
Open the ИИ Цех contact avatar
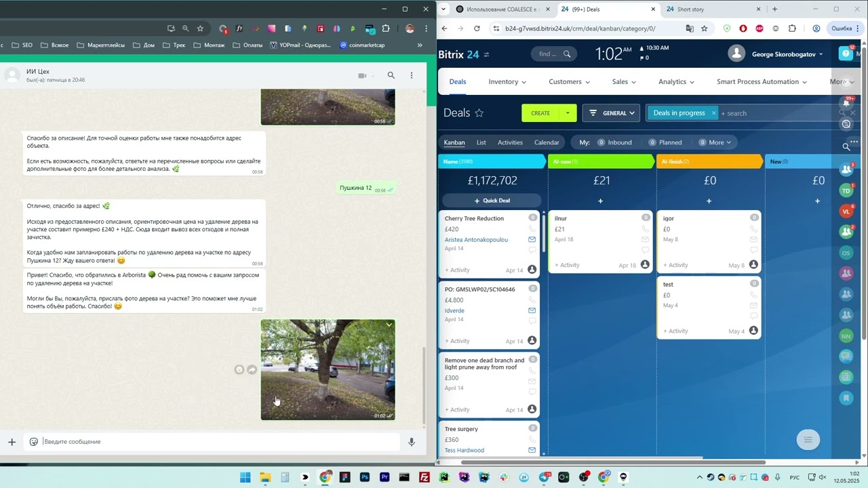(12, 75)
